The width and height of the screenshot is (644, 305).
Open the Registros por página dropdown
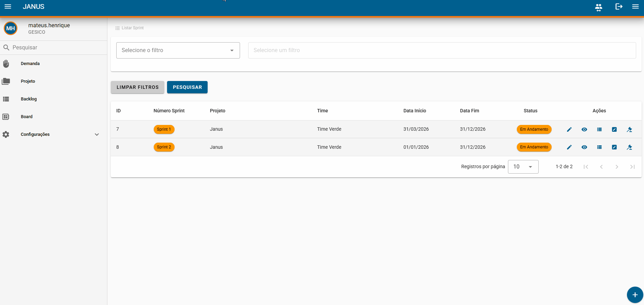click(x=523, y=167)
